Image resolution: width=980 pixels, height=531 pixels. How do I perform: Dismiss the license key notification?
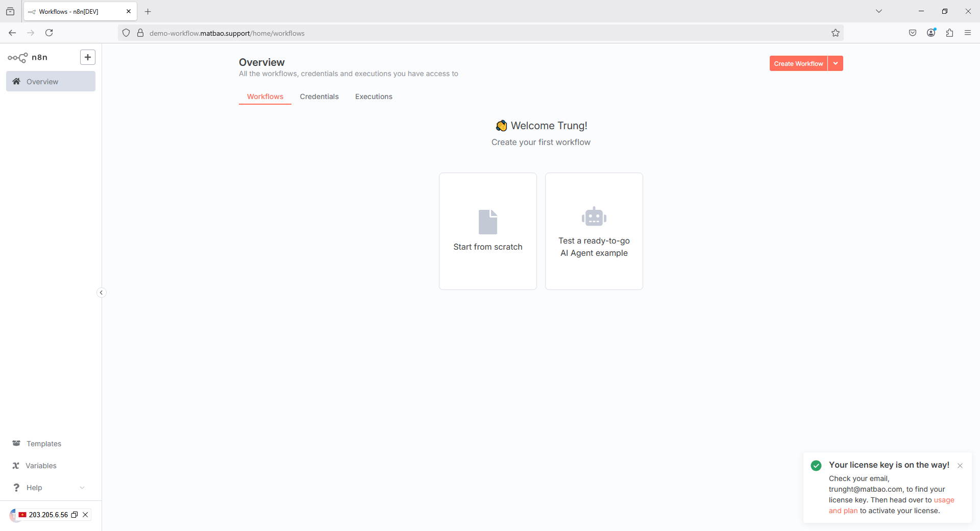[x=960, y=466]
